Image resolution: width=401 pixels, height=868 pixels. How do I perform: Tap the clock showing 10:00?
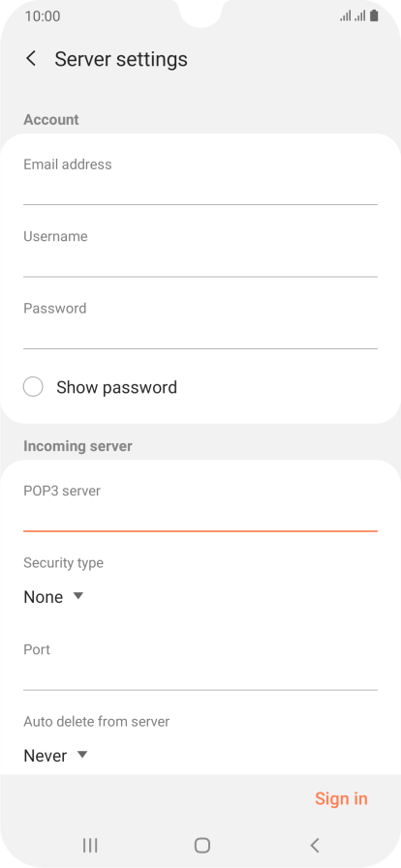(x=43, y=16)
